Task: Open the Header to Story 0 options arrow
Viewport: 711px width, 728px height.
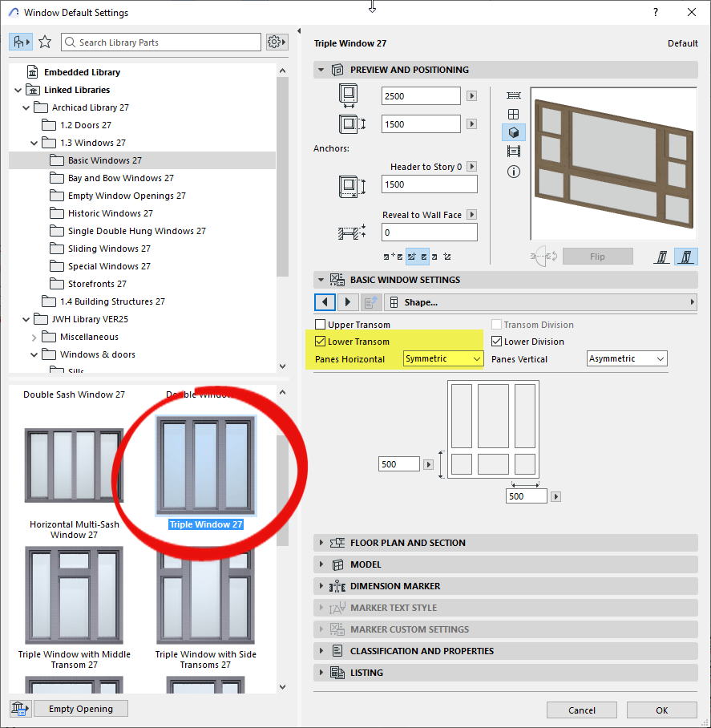Action: (x=471, y=166)
